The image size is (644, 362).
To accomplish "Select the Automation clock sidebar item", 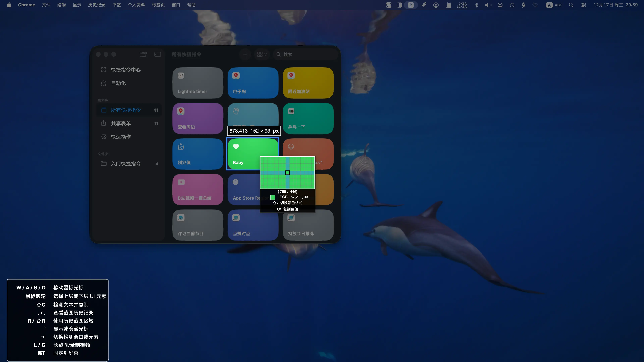I will pos(118,83).
